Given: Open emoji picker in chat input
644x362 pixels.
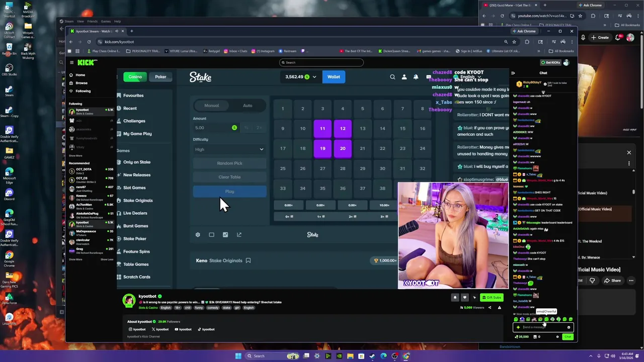Looking at the screenshot, I should point(569,327).
